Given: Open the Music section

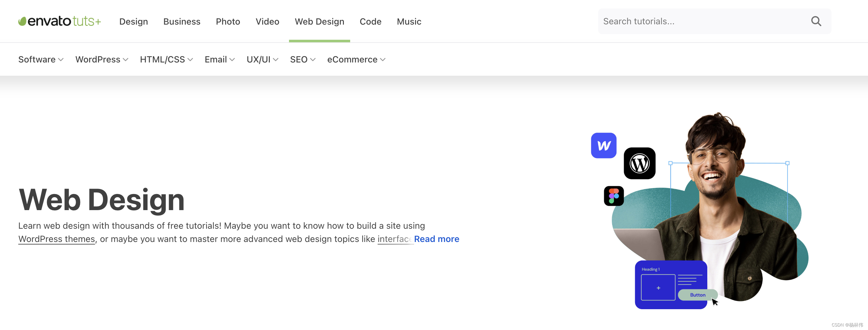Looking at the screenshot, I should (409, 21).
